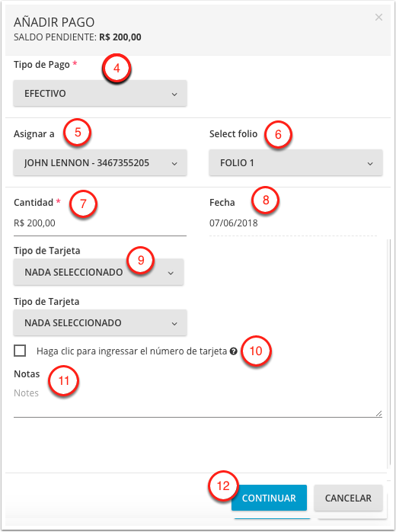Viewport: 396px width, 532px height.
Task: Close the Añadir Pago dialog
Action: tap(378, 18)
